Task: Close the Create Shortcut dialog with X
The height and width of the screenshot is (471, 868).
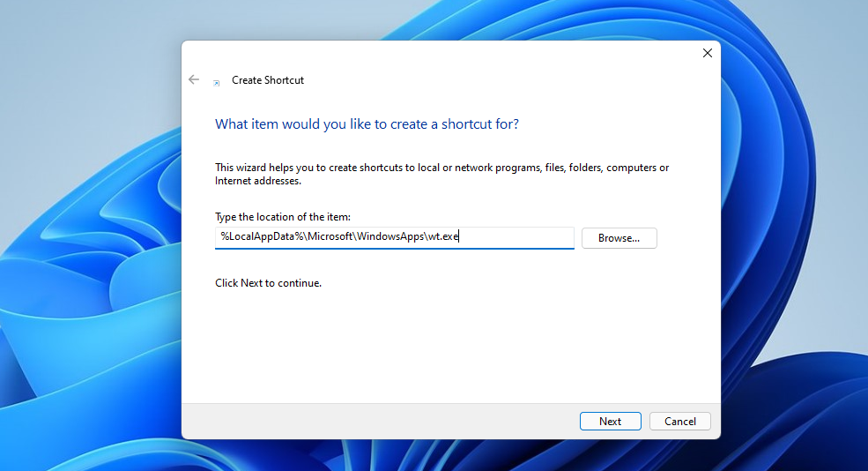Action: point(708,53)
